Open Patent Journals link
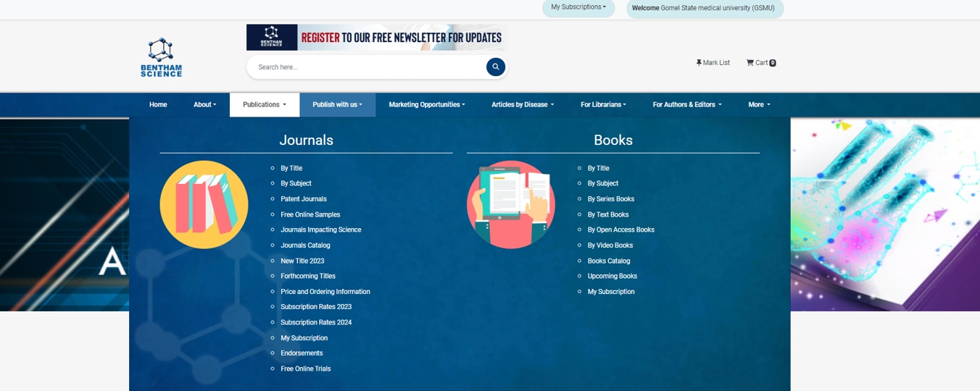The image size is (980, 391). pyautogui.click(x=304, y=199)
